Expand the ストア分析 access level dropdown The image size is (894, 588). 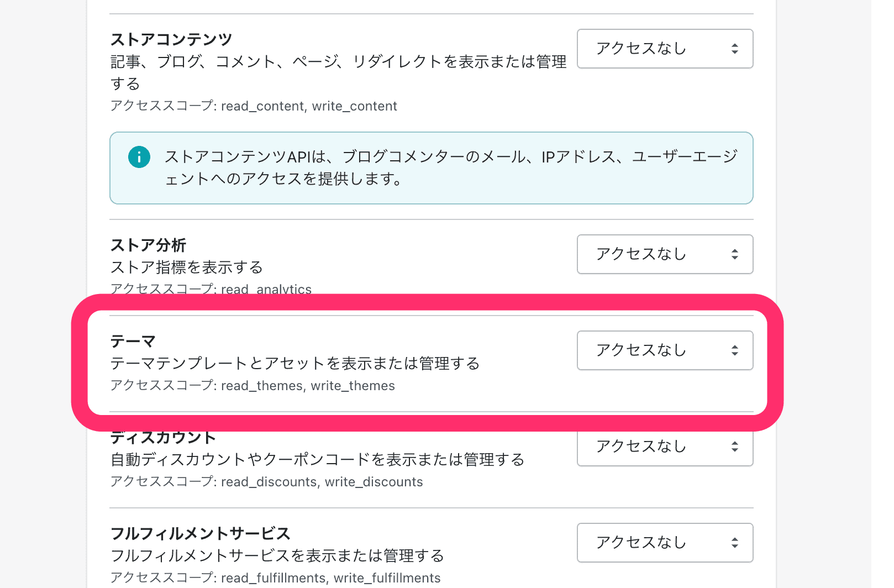pyautogui.click(x=665, y=254)
